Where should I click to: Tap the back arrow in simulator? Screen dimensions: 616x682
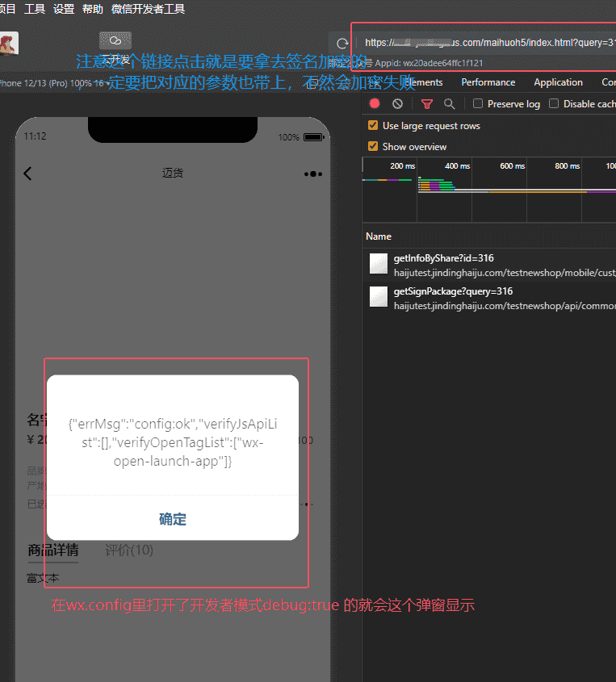(27, 174)
